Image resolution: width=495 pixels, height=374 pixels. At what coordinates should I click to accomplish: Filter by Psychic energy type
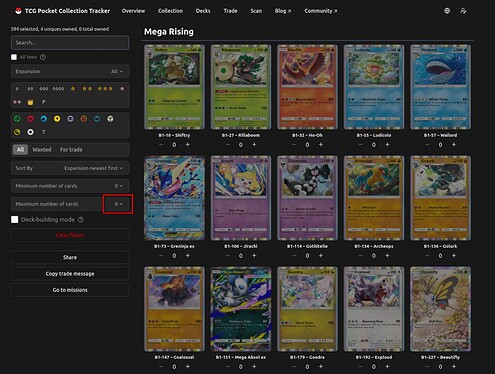click(70, 119)
